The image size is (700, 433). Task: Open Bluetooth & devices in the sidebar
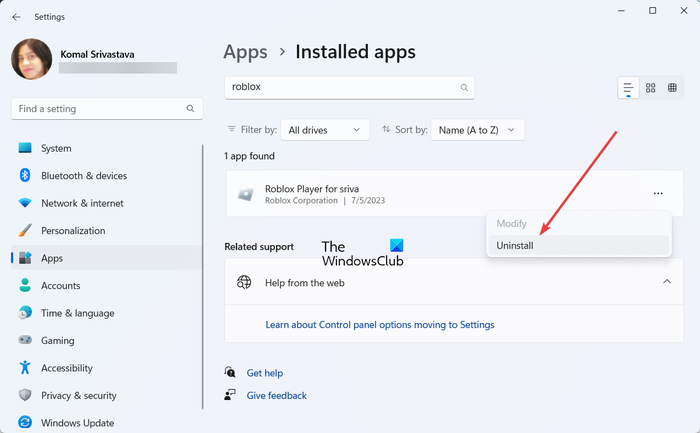tap(84, 176)
